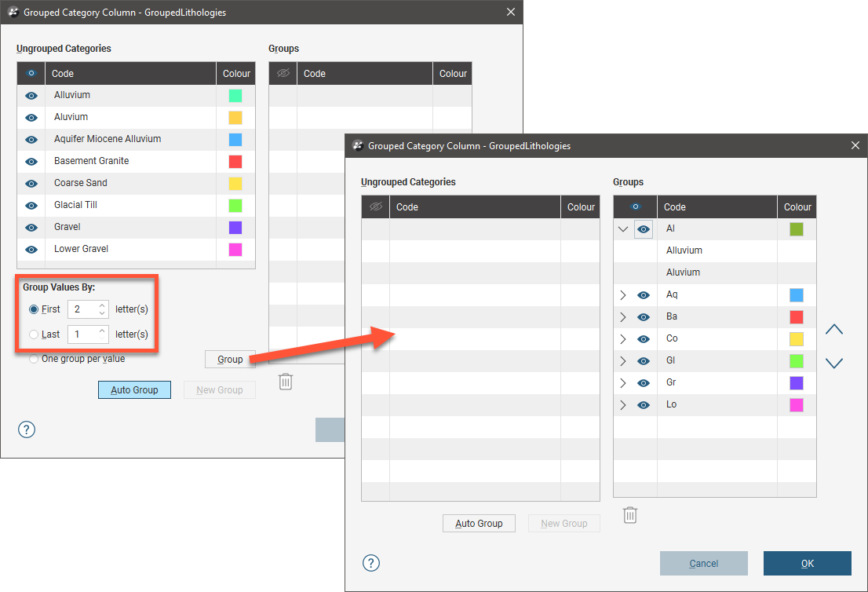Move selected group down with arrow
Image resolution: width=868 pixels, height=592 pixels.
point(833,364)
